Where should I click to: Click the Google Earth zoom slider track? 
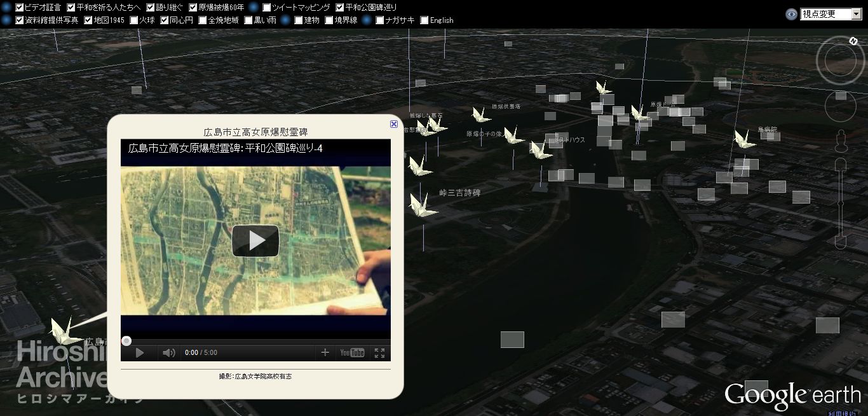tap(841, 204)
